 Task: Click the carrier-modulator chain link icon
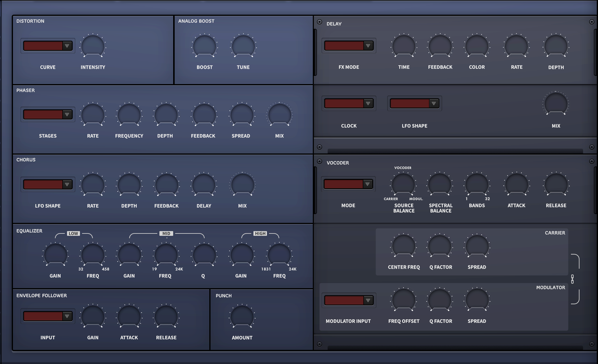tap(572, 279)
